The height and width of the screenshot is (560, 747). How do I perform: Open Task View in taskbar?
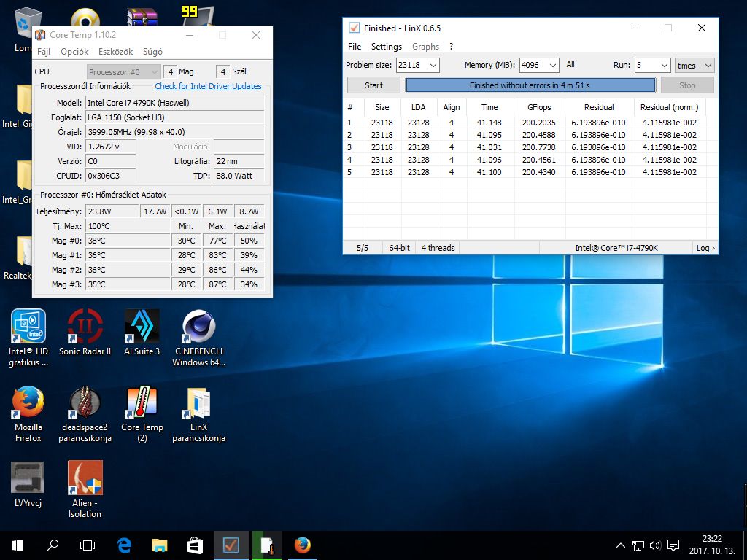pos(88,545)
